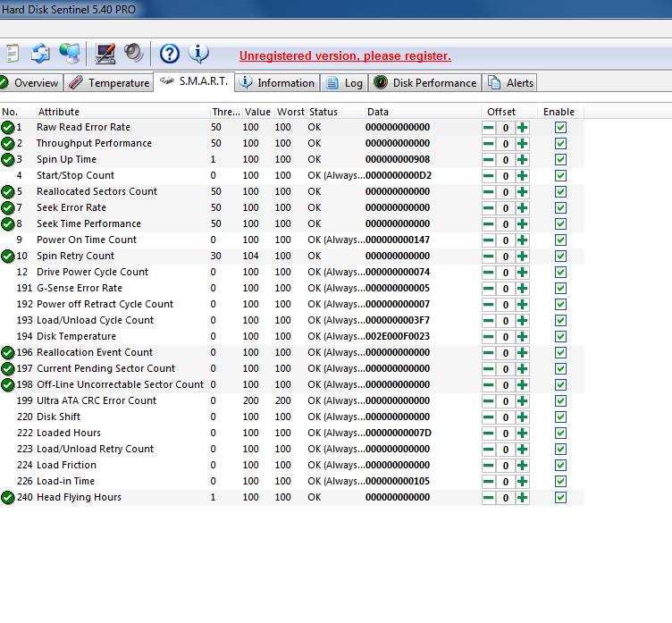The width and height of the screenshot is (672, 623).
Task: Click the globe and monitor toolbar icon
Action: click(69, 54)
